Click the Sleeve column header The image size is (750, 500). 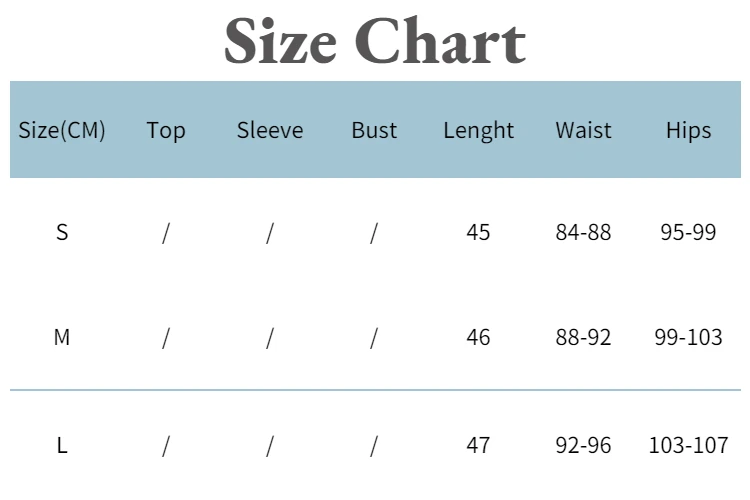[x=270, y=130]
